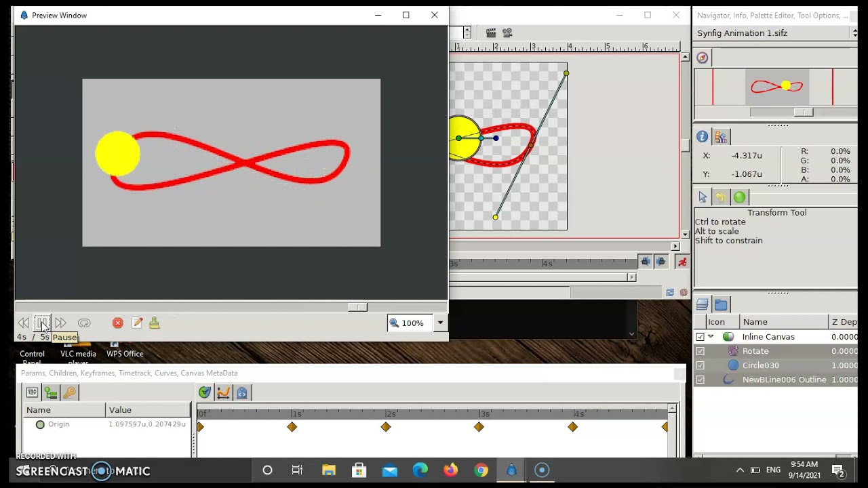Open the Library folder tab icon

click(x=721, y=305)
